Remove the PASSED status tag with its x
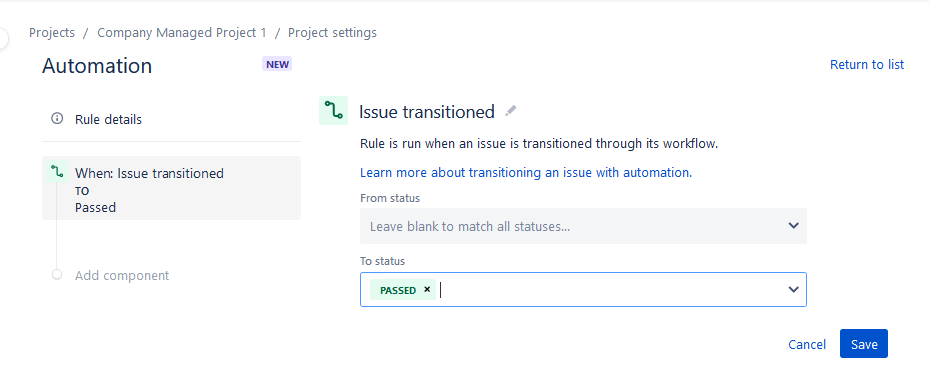 pos(427,290)
